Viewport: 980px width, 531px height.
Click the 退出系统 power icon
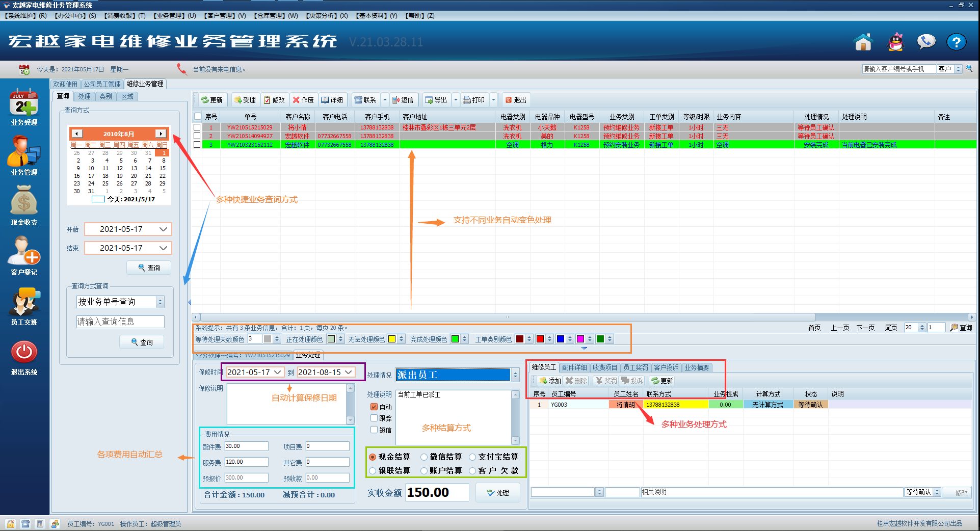tap(24, 353)
